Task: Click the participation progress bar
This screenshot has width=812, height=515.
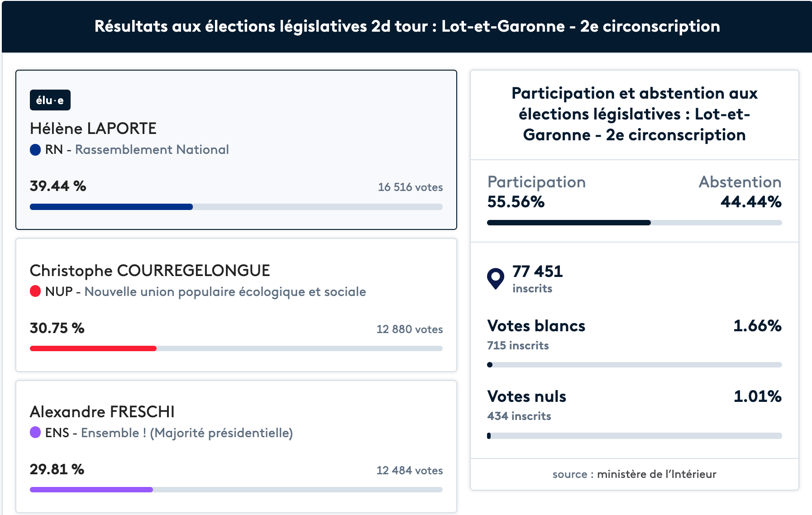Action: click(634, 223)
